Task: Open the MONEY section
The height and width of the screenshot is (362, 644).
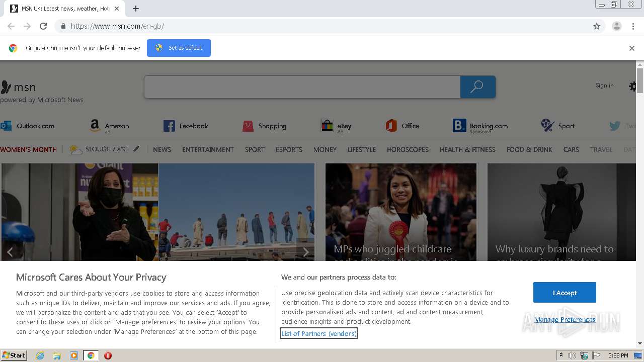Action: tap(325, 149)
